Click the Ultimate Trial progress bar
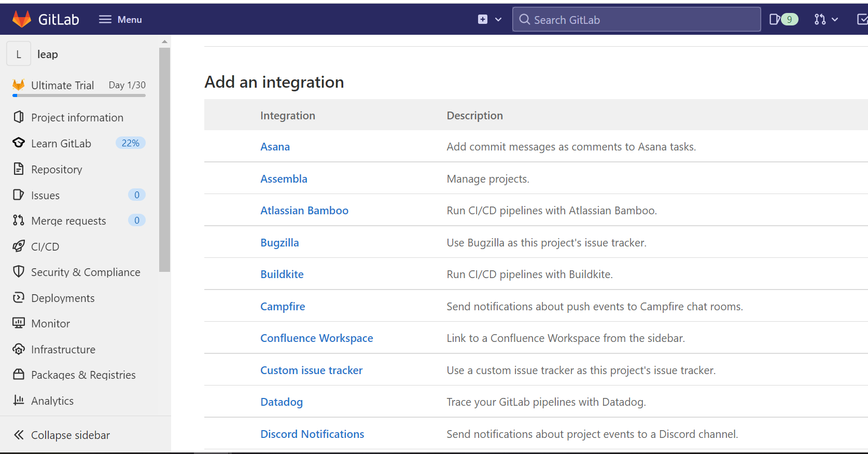This screenshot has height=454, width=868. [x=79, y=95]
